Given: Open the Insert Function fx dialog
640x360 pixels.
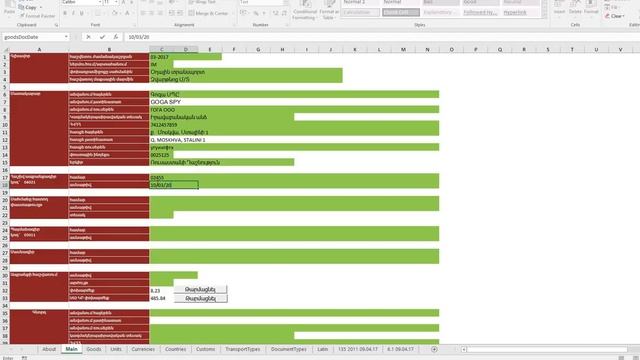Looking at the screenshot, I should coord(116,37).
